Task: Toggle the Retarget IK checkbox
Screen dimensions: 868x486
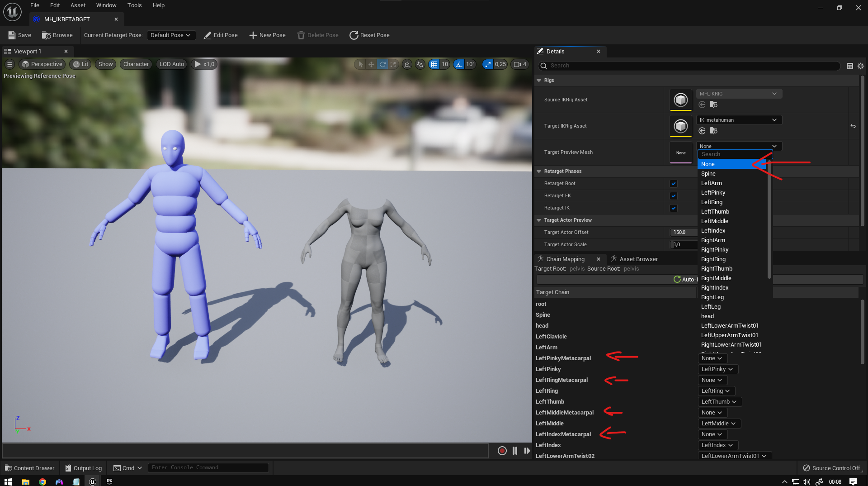Action: pos(674,208)
